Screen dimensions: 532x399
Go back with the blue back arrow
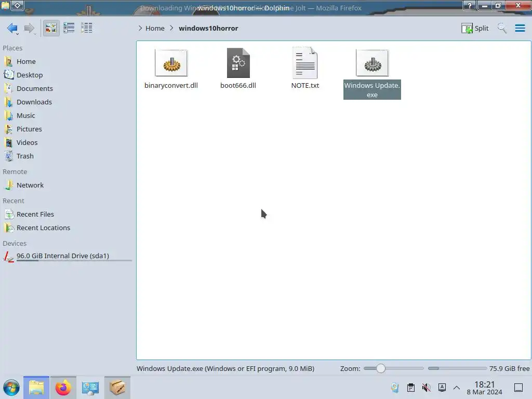point(12,28)
